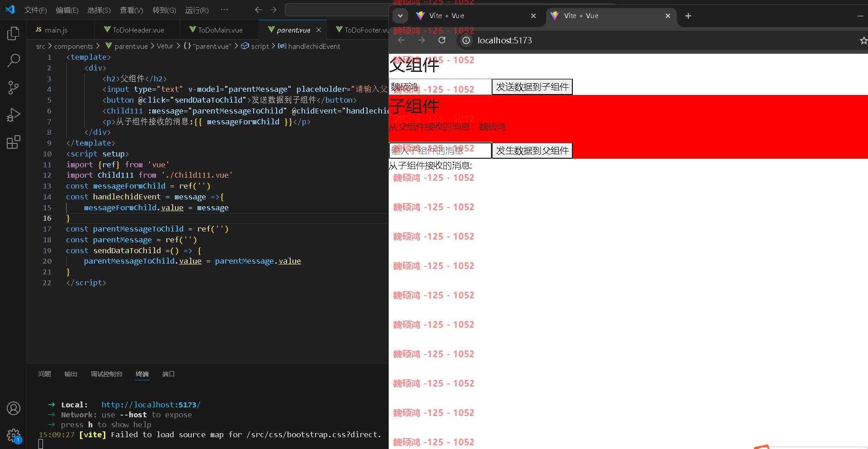Screen dimensions: 868x449
Task: Click the Vetur breadcrumb segment
Action: click(x=165, y=46)
